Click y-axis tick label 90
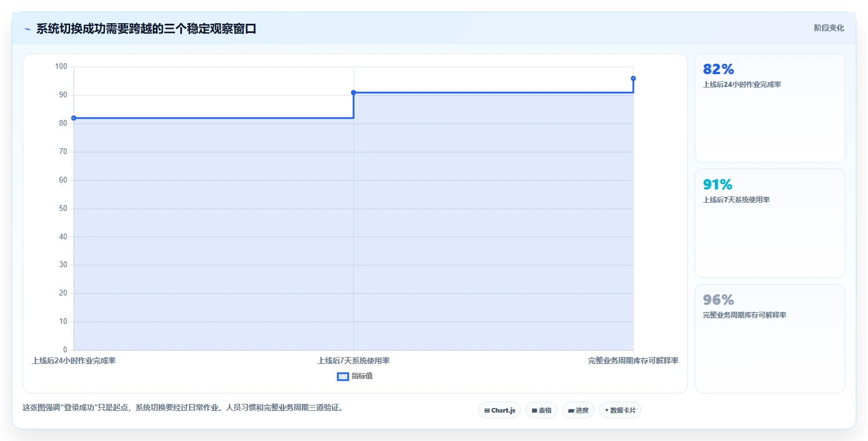Viewport: 868px width, 441px height. click(x=63, y=95)
